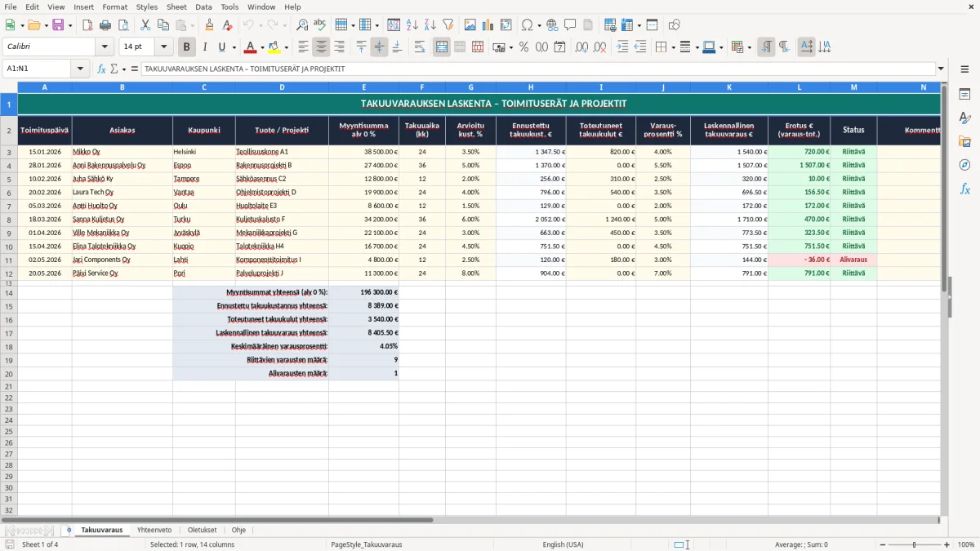Adjust the zoom slider in status bar
The image size is (980, 551).
(914, 544)
